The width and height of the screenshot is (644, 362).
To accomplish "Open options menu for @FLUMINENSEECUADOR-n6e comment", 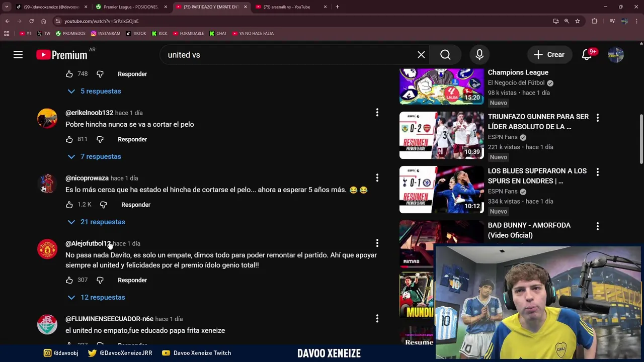I will (377, 319).
